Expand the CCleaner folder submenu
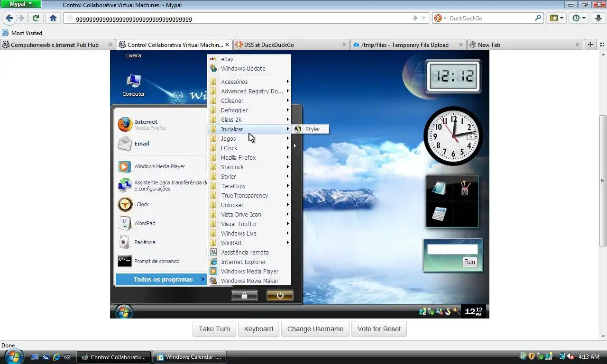This screenshot has height=364, width=607. [x=249, y=100]
